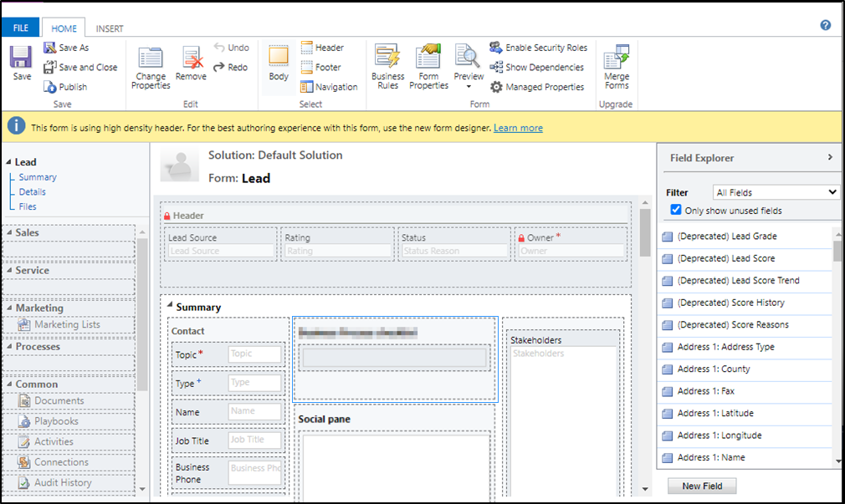This screenshot has height=504, width=845.
Task: Open the help question mark icon
Action: point(826,25)
